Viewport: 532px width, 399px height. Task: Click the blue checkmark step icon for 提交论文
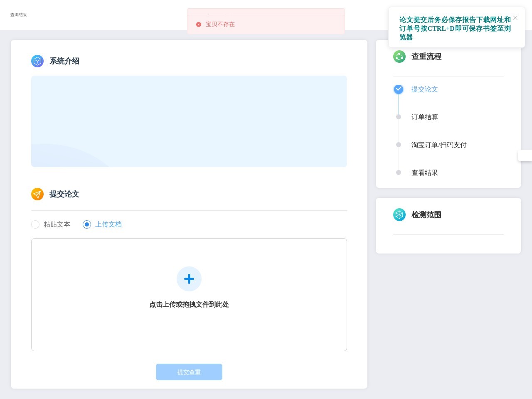click(399, 89)
